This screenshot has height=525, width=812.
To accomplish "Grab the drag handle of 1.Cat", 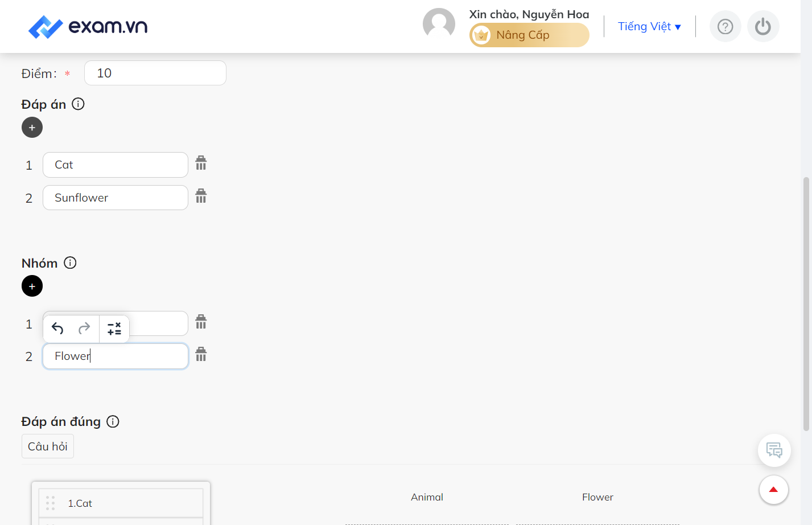I will coord(50,503).
